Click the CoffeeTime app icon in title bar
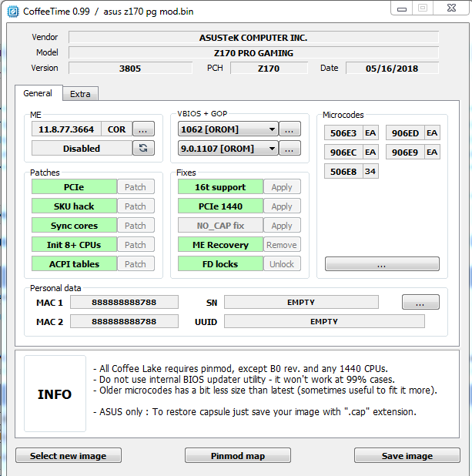This screenshot has width=472, height=476. click(x=13, y=12)
